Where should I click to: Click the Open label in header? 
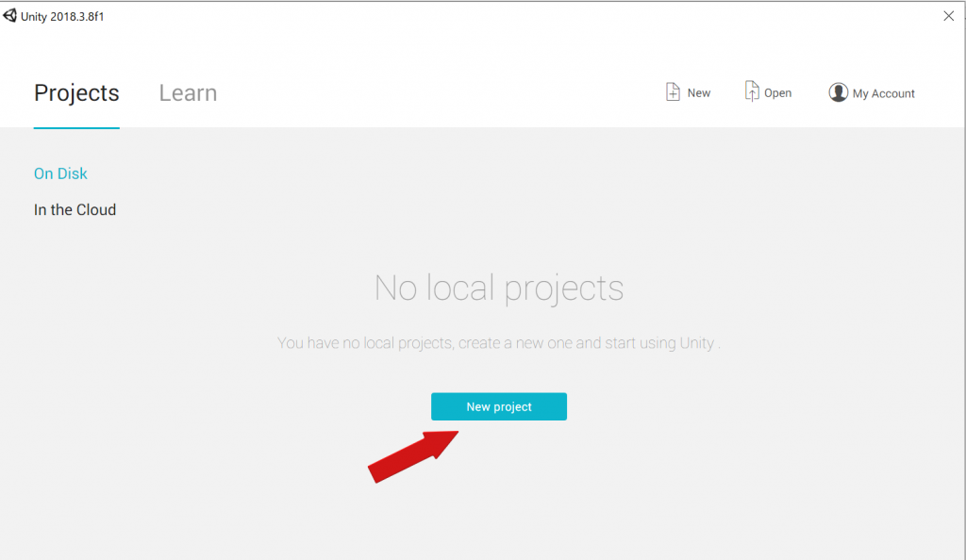tap(777, 93)
